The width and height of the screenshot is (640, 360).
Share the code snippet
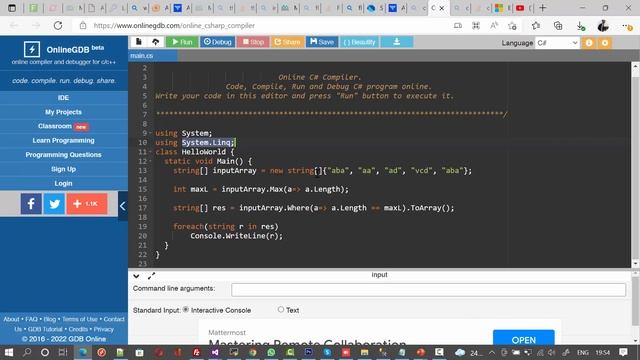coord(287,42)
